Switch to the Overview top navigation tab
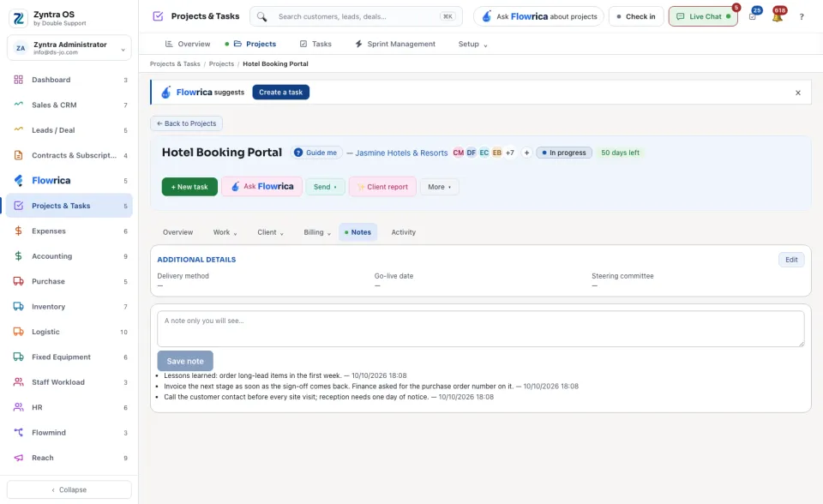This screenshot has height=504, width=823. [188, 44]
